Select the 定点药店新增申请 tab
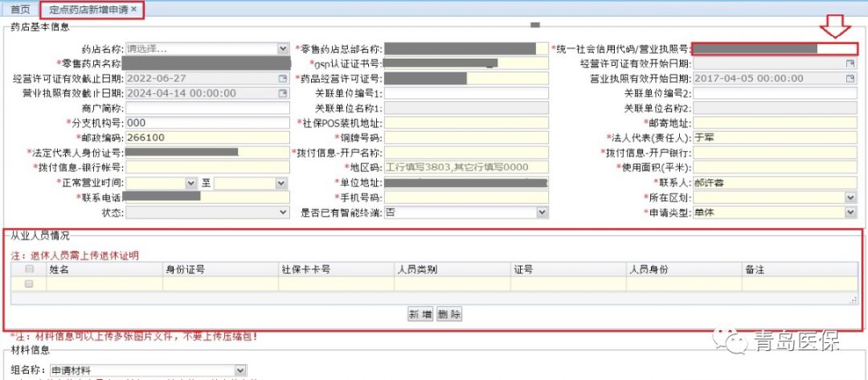Viewport: 868px width, 380px height. (x=87, y=9)
